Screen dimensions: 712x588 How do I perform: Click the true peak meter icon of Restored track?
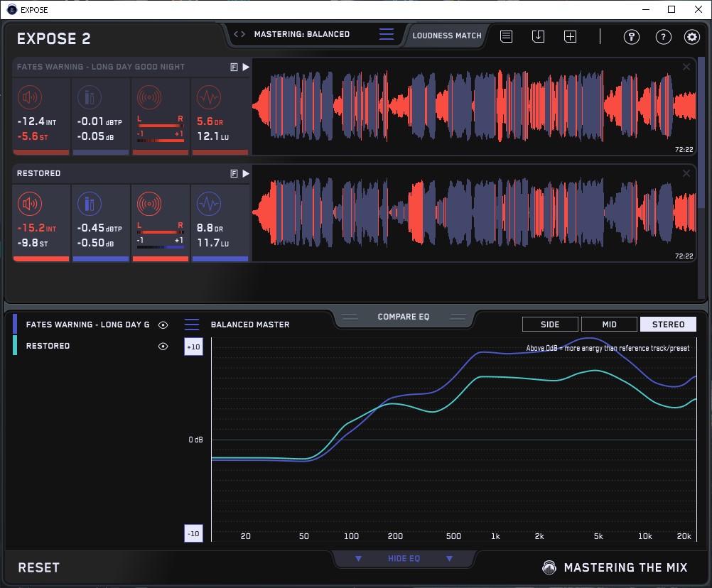(90, 204)
